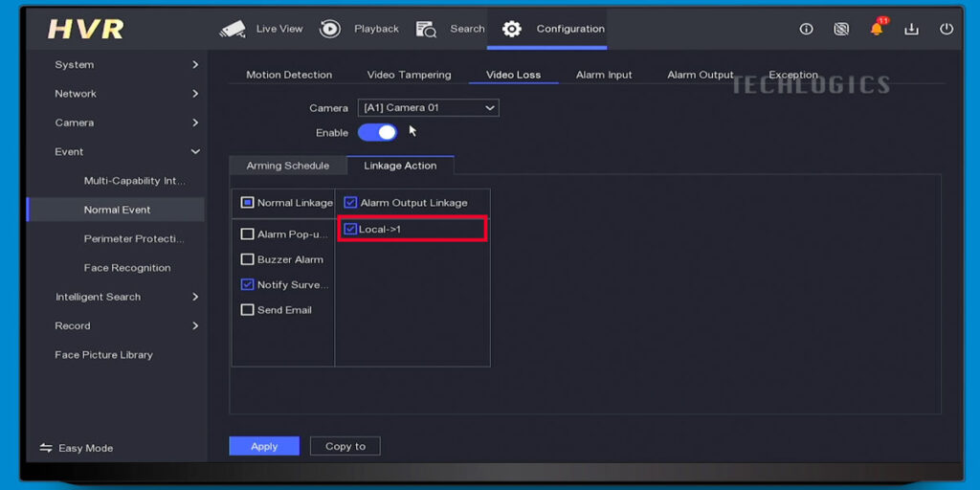Select Face Picture Library in sidebar

click(103, 355)
